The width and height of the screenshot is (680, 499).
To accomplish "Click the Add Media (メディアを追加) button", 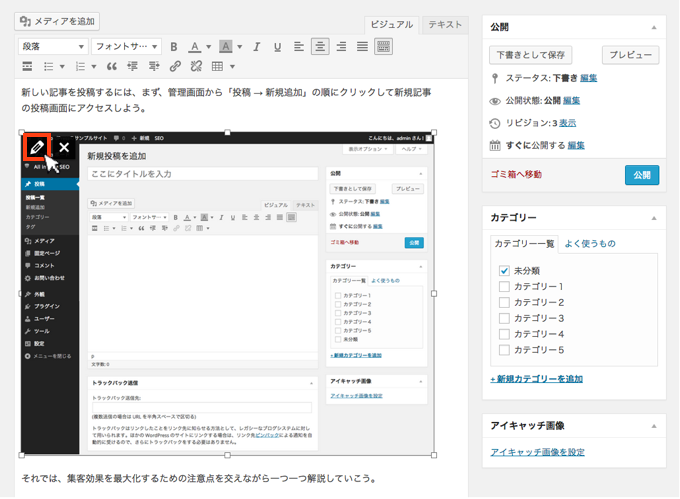I will pos(57,21).
